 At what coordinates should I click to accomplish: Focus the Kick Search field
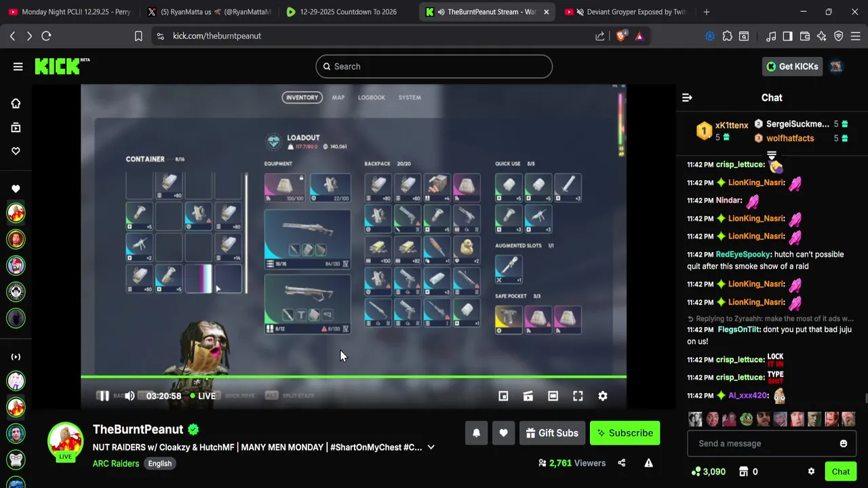[x=434, y=66]
